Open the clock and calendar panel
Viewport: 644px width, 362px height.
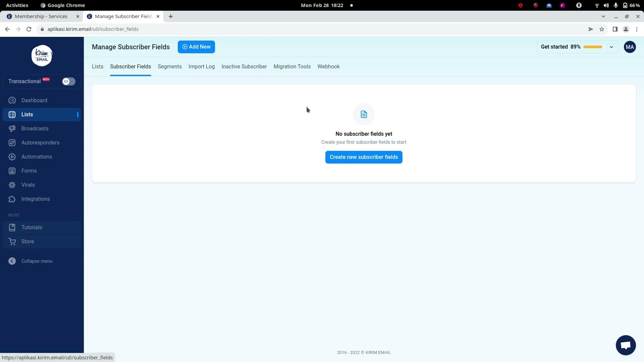tap(322, 5)
